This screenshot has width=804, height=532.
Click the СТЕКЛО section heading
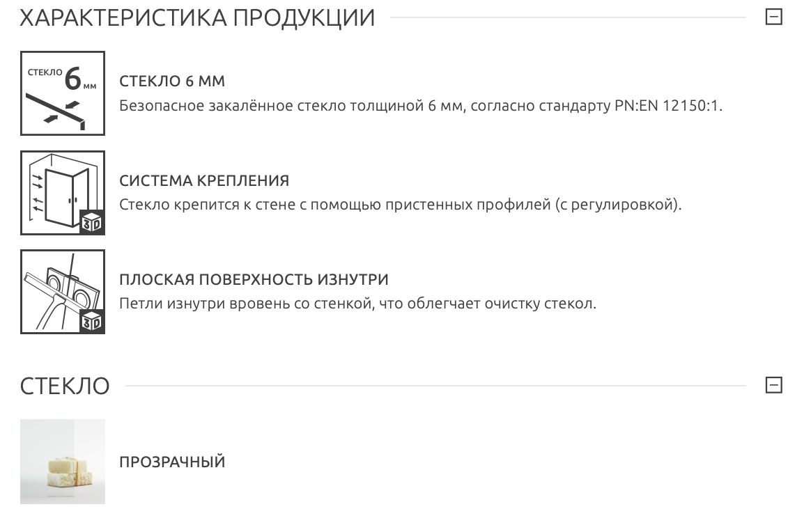click(x=65, y=386)
